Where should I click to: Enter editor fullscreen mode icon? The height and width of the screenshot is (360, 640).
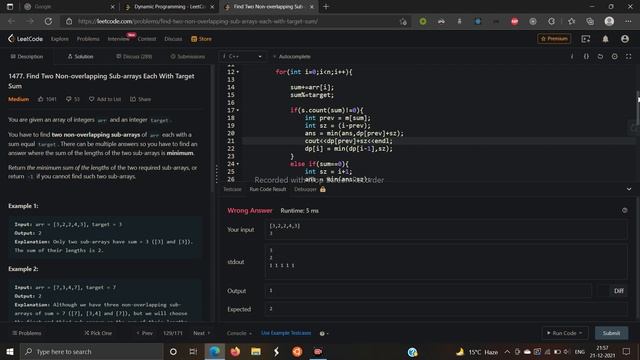[x=629, y=56]
